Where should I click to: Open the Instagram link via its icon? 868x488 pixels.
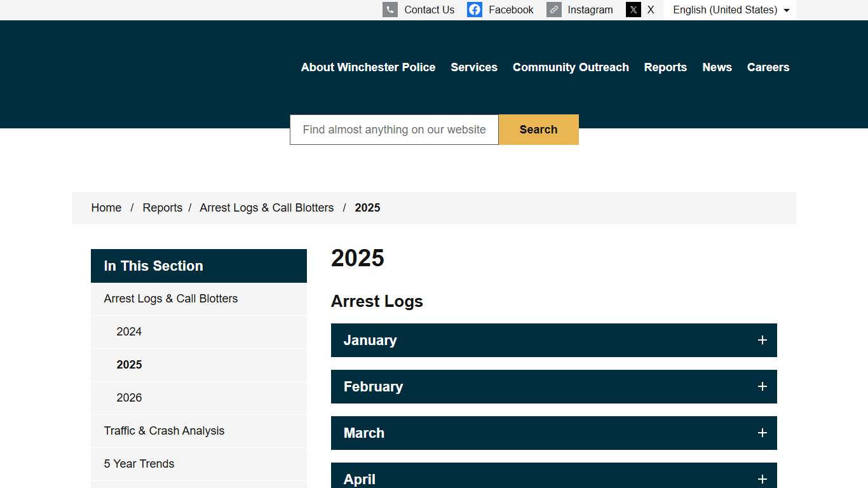pyautogui.click(x=553, y=10)
